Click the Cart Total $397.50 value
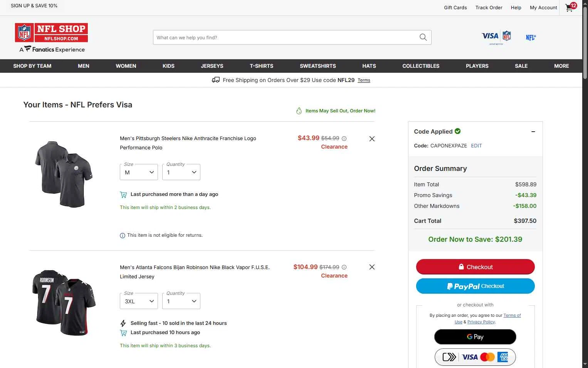The height and width of the screenshot is (368, 588). tap(525, 221)
